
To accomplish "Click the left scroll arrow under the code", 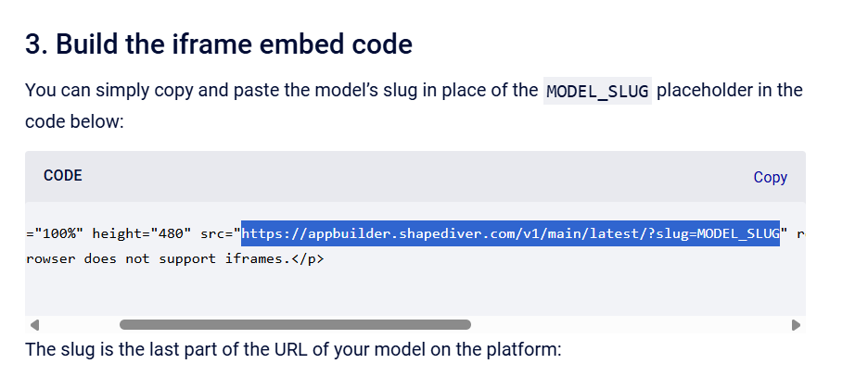I will coord(34,325).
